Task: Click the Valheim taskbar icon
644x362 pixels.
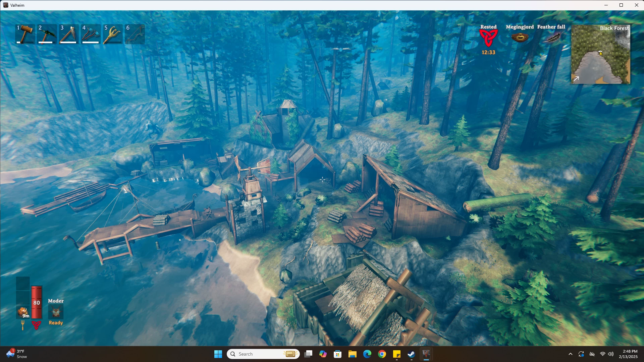Action: coord(426,354)
